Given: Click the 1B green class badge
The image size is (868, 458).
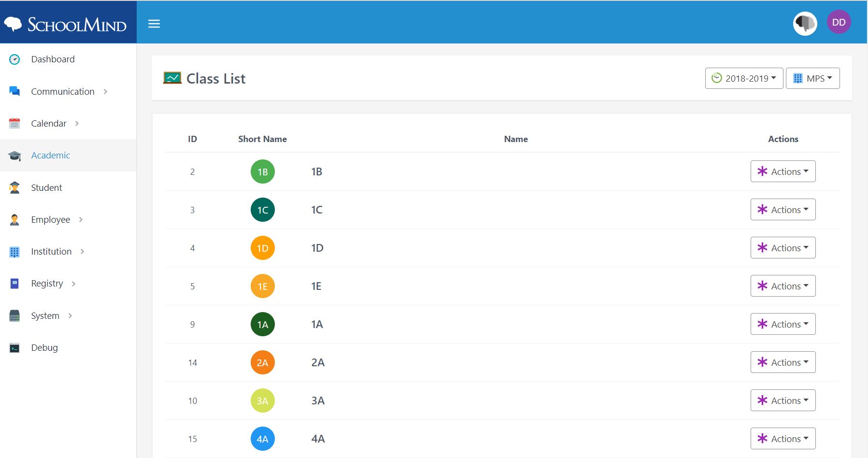Looking at the screenshot, I should click(263, 172).
